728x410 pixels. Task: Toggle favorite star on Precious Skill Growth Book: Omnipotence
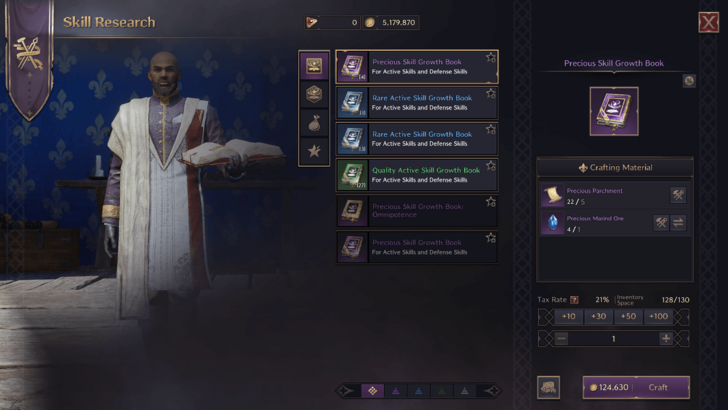pos(491,202)
